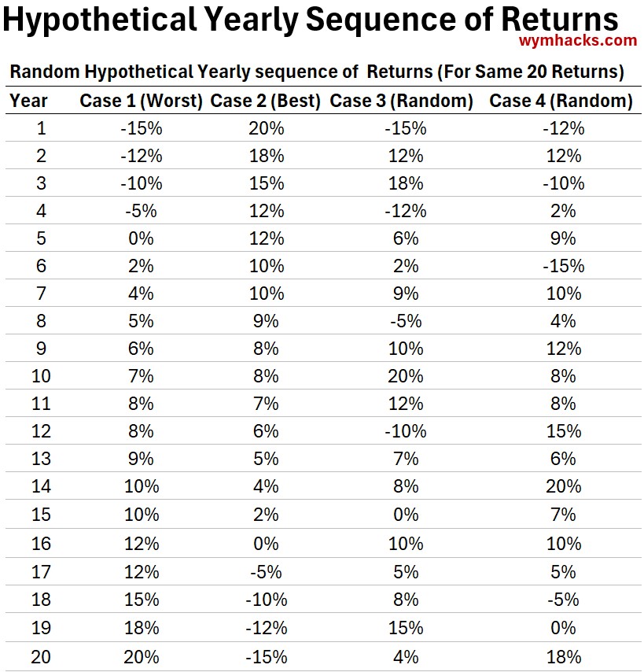Select the Year 12 row label
Screen dimensions: 644x672
(41, 431)
